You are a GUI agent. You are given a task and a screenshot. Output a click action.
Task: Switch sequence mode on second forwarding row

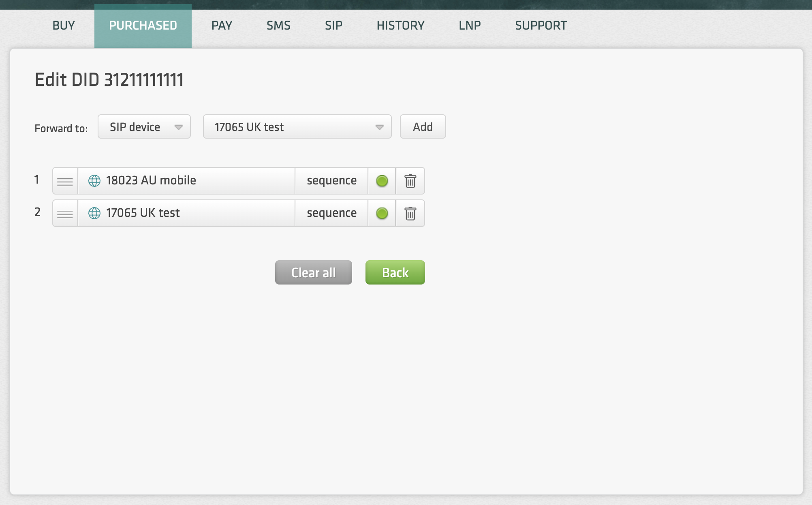331,213
